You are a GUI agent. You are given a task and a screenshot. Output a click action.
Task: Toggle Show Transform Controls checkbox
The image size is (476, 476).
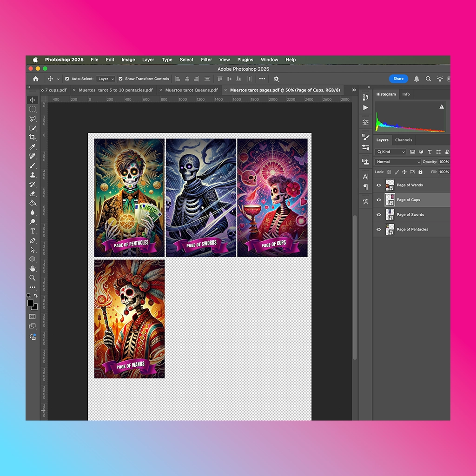(120, 79)
